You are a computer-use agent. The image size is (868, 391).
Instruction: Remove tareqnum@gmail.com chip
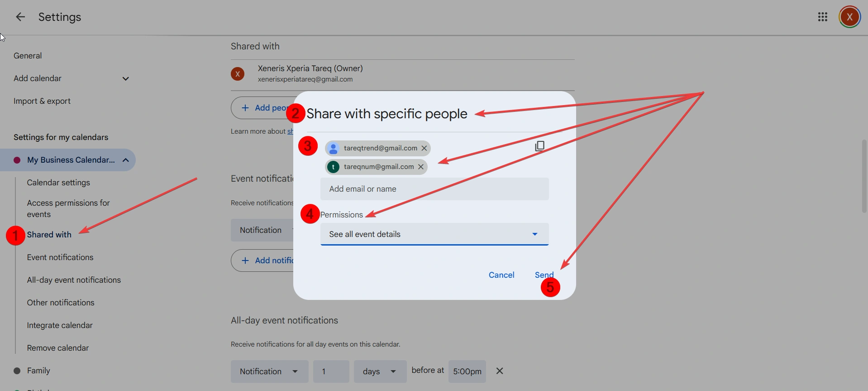[421, 167]
